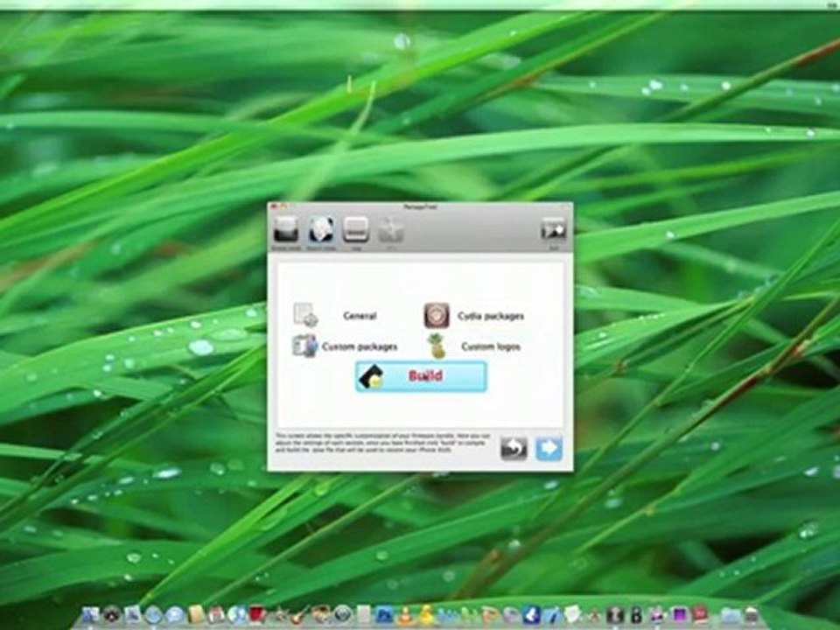Open the Trash in the dock
Image resolution: width=840 pixels, height=630 pixels.
751,615
